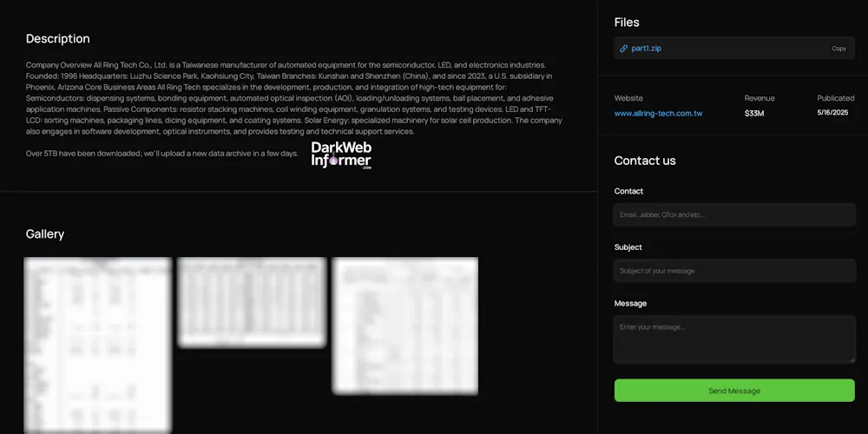Image resolution: width=868 pixels, height=434 pixels.
Task: Click the 'Over 5TB have been downloaded' sentence
Action: 162,154
